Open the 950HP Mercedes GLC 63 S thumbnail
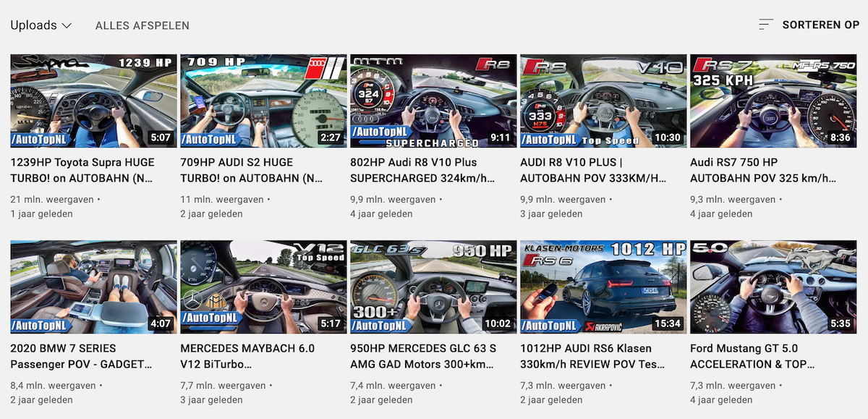 (x=433, y=287)
